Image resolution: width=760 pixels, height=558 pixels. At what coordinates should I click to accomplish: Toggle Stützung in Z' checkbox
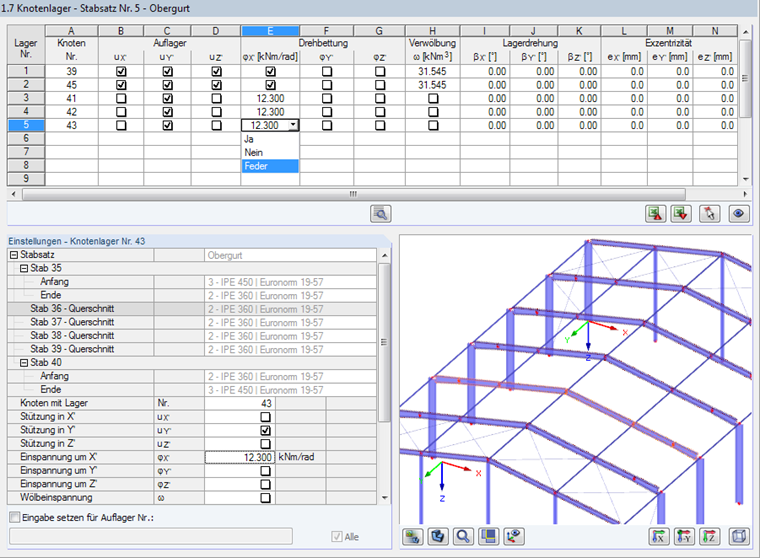pyautogui.click(x=265, y=444)
